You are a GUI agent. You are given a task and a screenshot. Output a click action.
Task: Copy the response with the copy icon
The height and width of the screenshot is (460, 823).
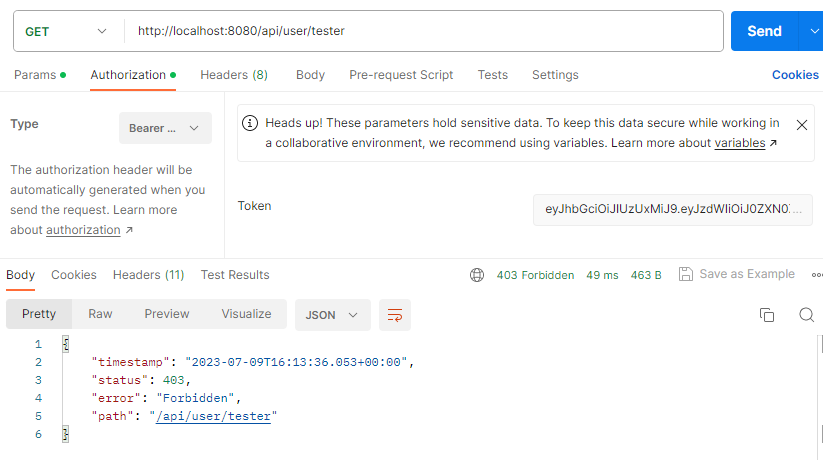coord(767,315)
